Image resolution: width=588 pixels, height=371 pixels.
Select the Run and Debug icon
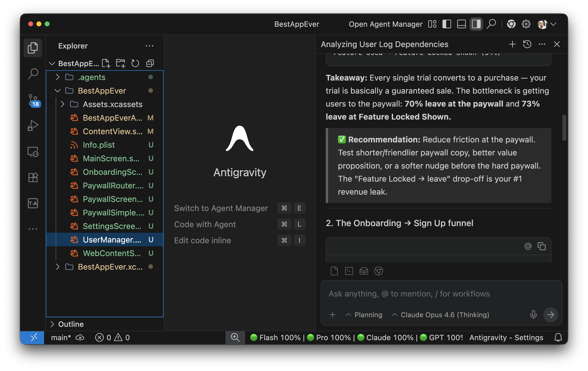click(33, 126)
